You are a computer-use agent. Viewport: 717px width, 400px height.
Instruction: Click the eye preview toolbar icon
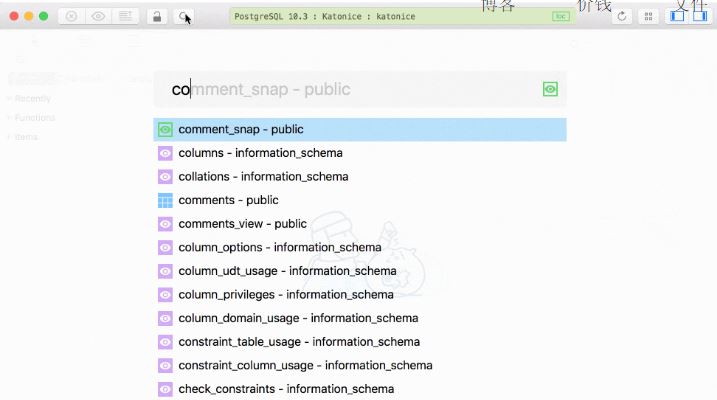click(x=98, y=16)
